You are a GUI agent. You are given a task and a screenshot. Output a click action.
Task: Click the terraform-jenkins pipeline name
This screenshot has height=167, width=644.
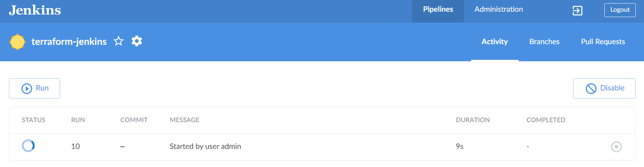69,42
